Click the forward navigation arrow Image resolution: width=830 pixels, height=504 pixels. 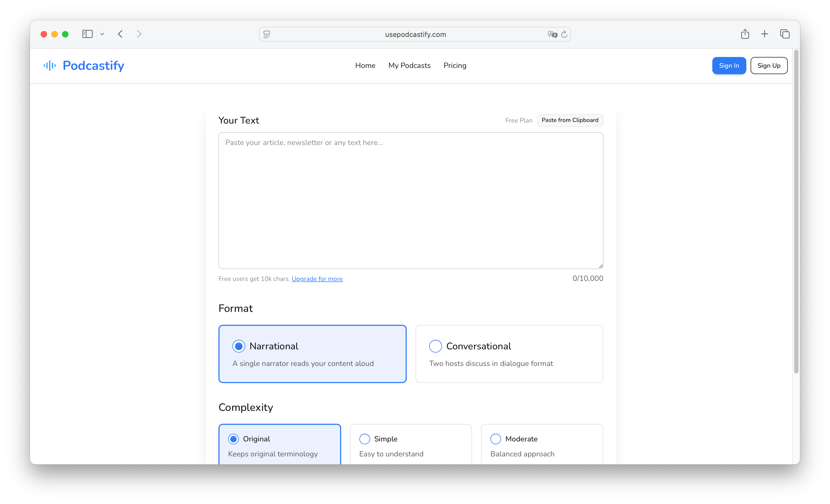point(140,34)
